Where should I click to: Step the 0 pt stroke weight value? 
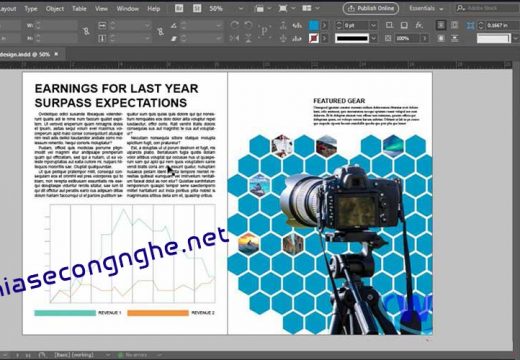pyautogui.click(x=339, y=25)
